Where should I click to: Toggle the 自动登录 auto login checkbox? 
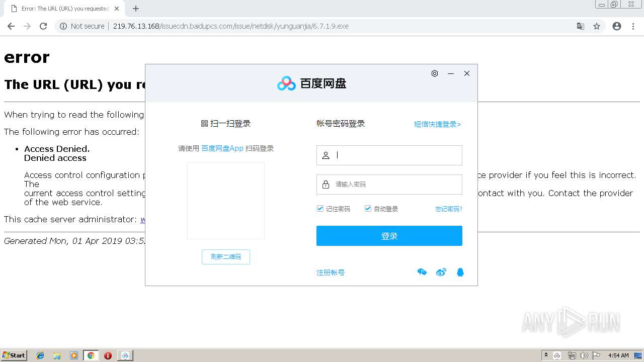pos(368,209)
